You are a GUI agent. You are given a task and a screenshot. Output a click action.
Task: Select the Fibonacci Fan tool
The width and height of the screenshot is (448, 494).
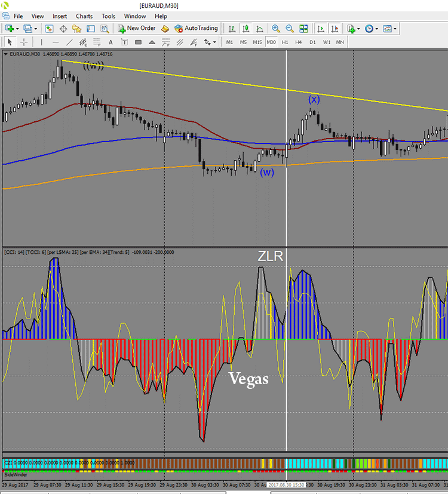pyautogui.click(x=194, y=42)
